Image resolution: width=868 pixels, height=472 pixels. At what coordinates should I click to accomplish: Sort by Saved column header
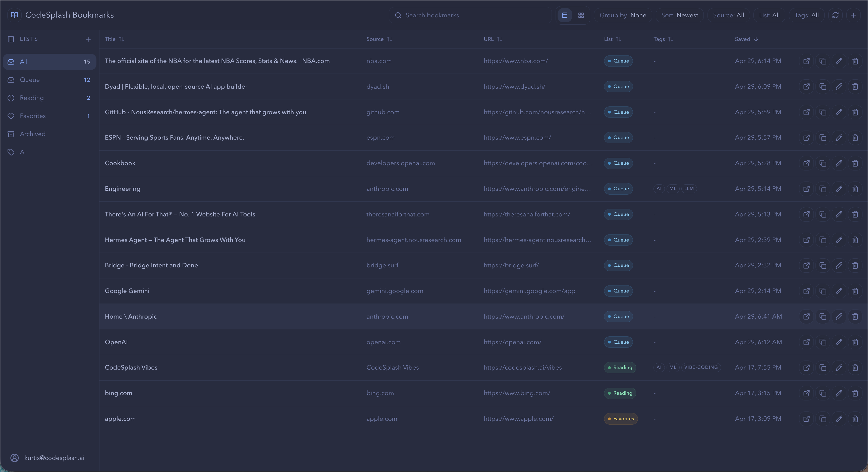click(x=747, y=39)
